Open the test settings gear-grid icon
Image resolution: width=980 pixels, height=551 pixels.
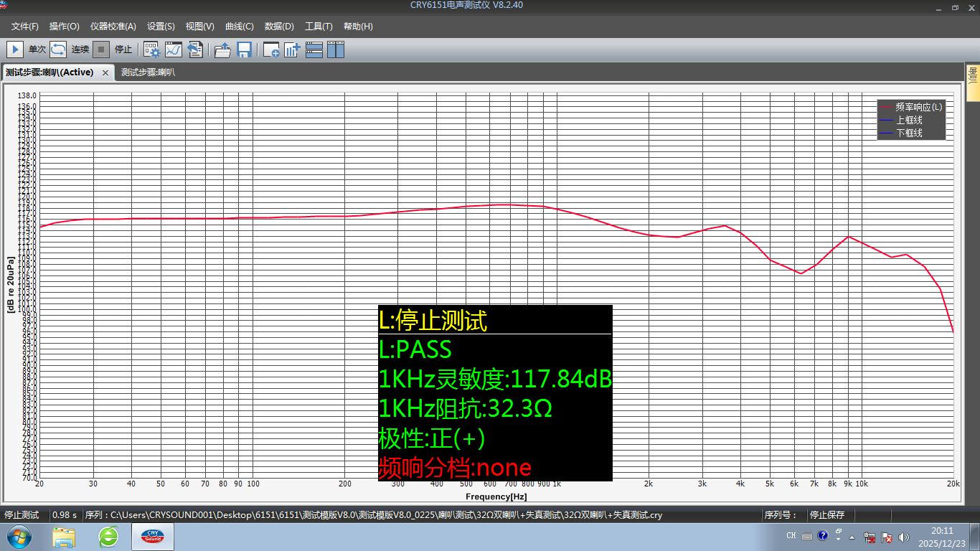click(151, 50)
